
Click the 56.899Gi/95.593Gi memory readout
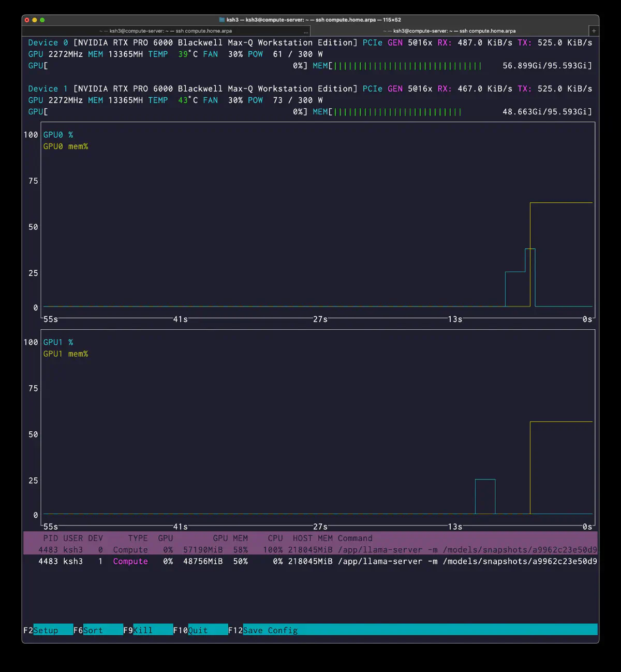tap(545, 66)
